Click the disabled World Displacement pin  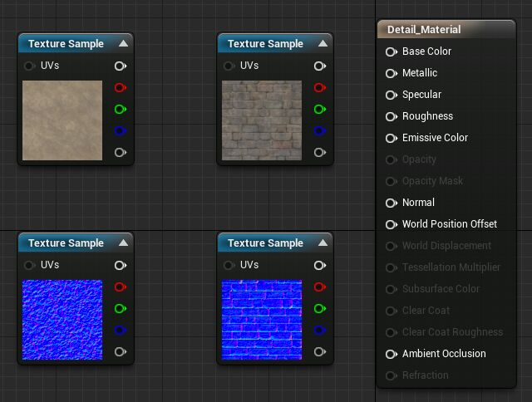392,246
